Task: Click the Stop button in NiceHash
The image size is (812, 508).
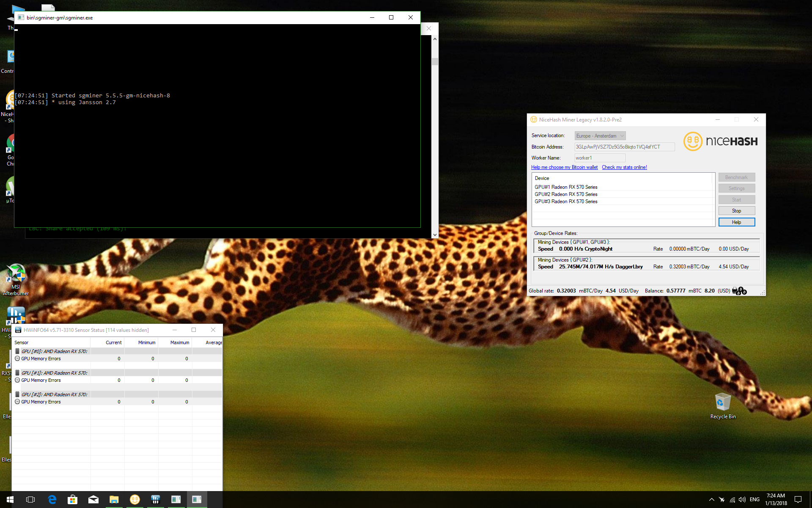Action: [x=736, y=210]
